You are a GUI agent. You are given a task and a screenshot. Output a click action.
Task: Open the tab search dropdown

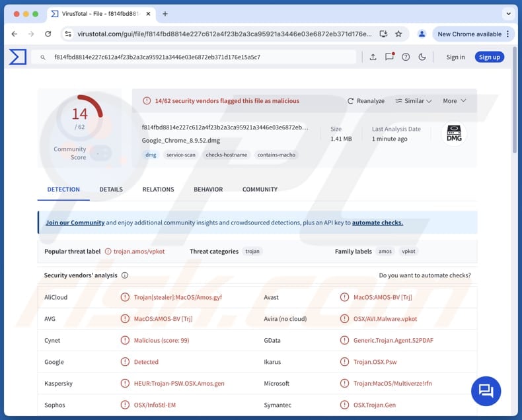[508, 14]
